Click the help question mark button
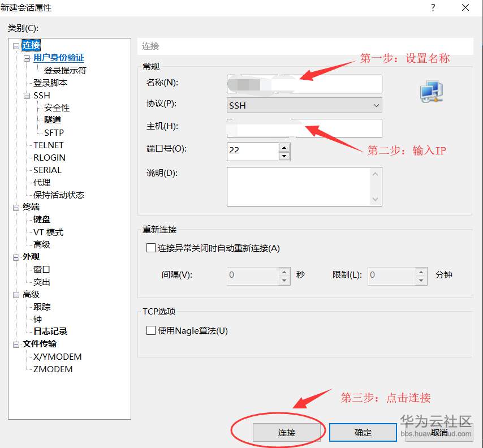 pyautogui.click(x=433, y=7)
